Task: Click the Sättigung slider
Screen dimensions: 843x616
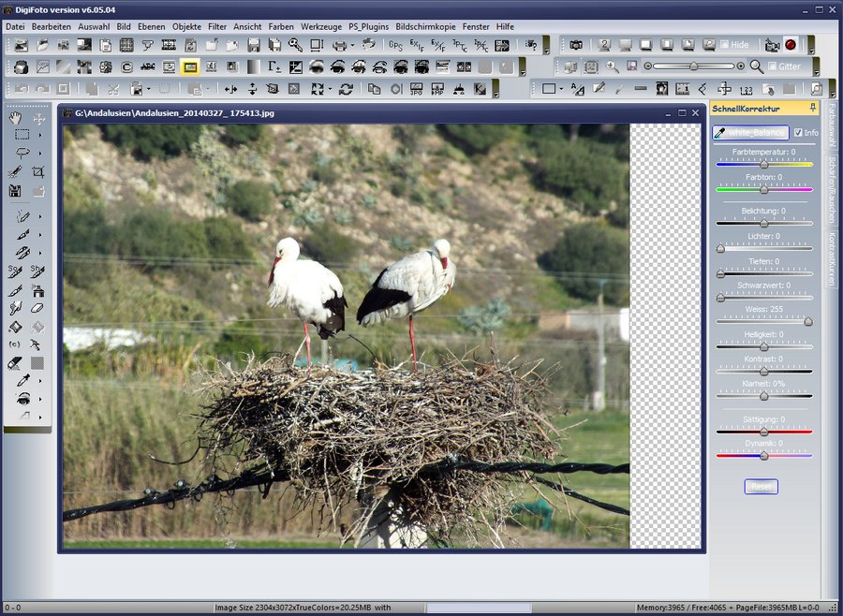Action: pos(763,432)
